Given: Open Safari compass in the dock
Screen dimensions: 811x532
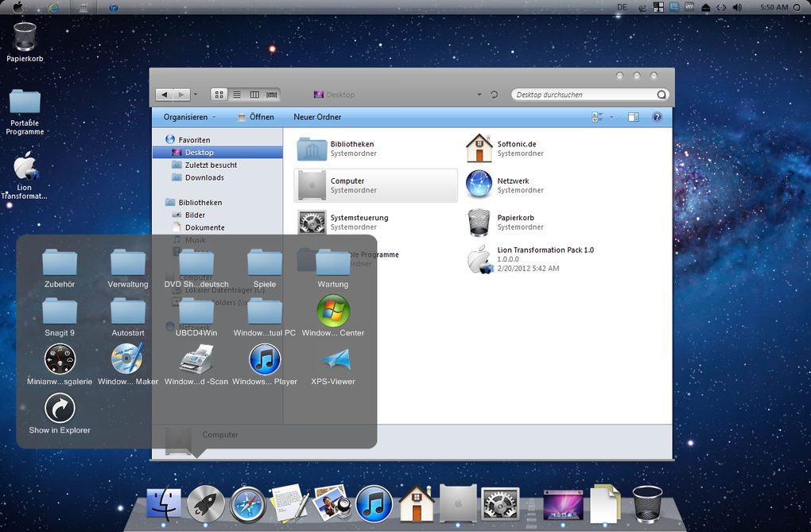Looking at the screenshot, I should point(248,504).
